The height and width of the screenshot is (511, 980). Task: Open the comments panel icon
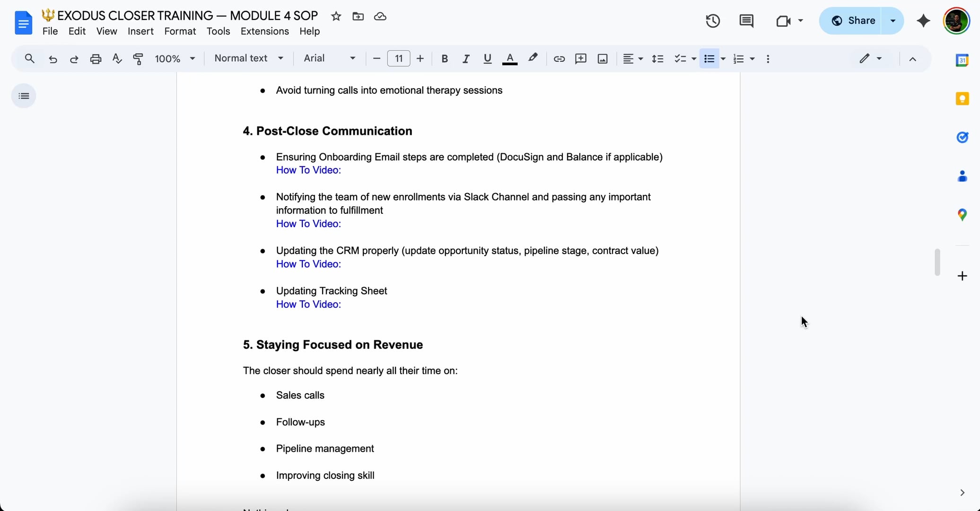[746, 21]
